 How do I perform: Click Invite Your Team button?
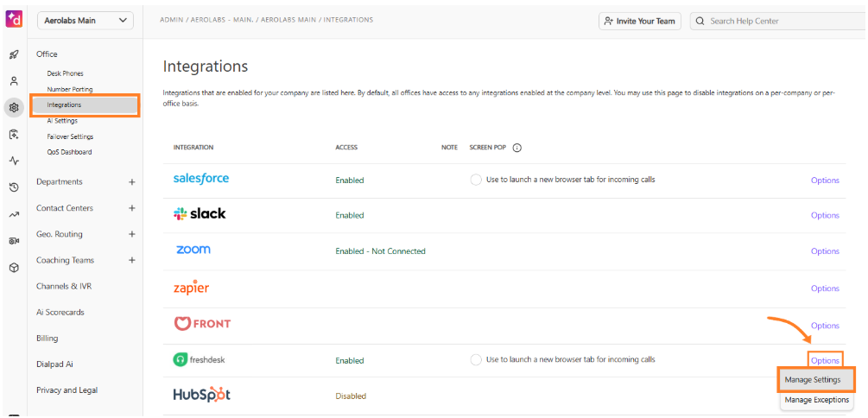(x=640, y=21)
